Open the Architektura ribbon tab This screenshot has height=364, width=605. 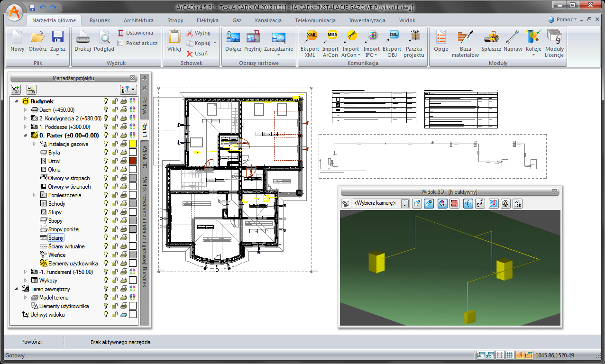138,20
